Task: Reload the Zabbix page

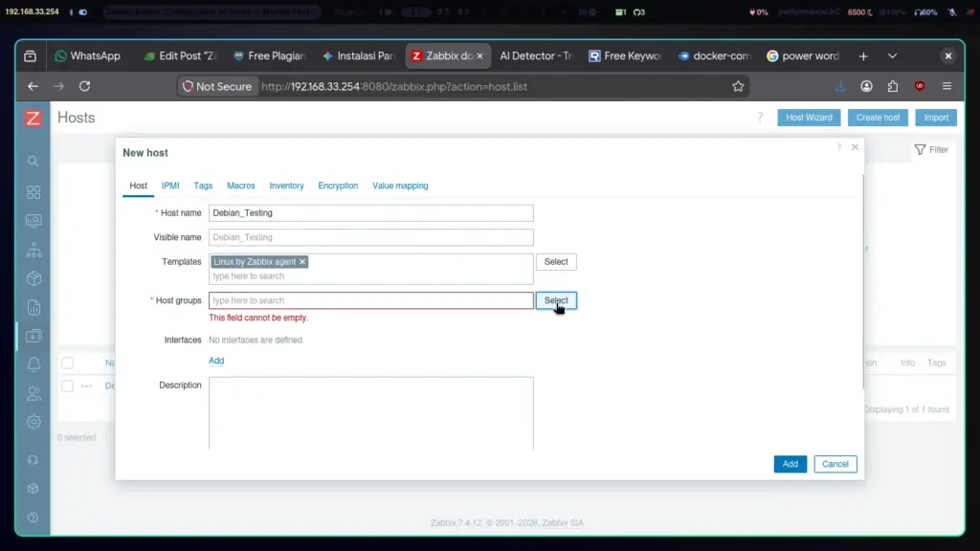Action: point(84,86)
